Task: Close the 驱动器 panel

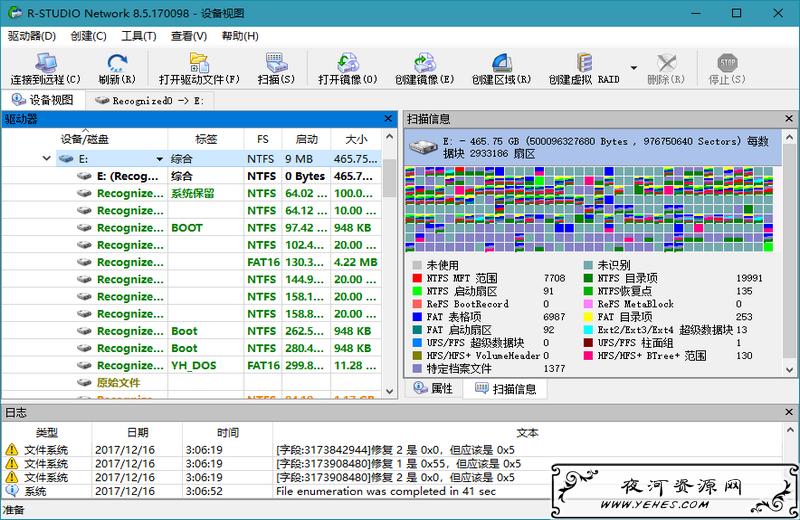Action: pos(388,119)
